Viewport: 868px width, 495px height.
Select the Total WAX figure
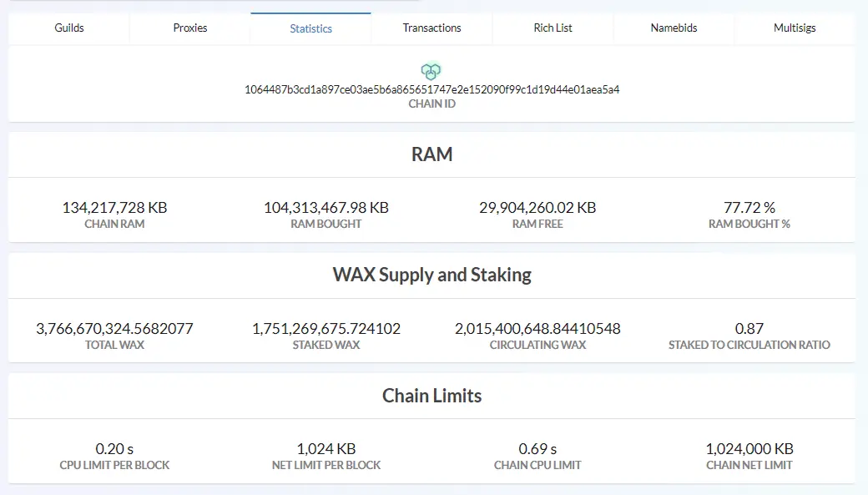(114, 328)
